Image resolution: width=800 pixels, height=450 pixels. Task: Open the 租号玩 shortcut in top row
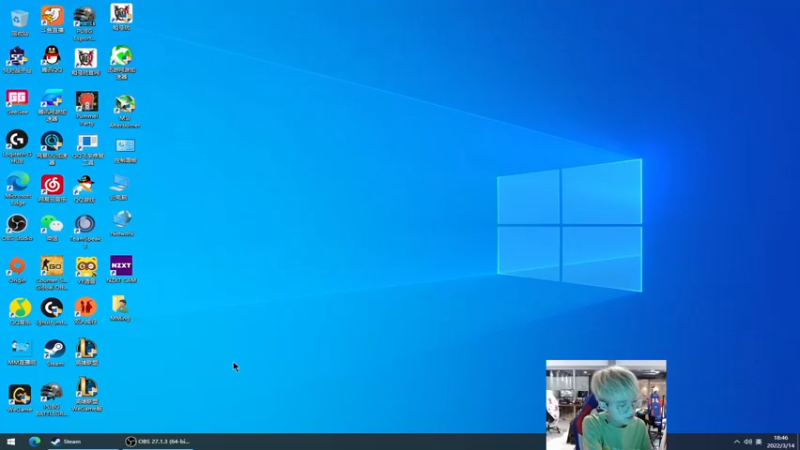(121, 17)
